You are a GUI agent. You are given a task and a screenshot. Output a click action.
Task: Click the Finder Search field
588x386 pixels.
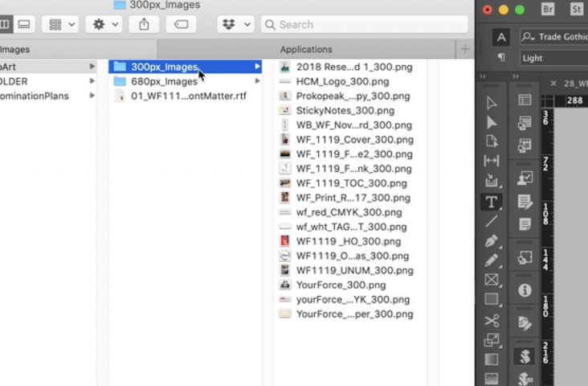tap(364, 25)
